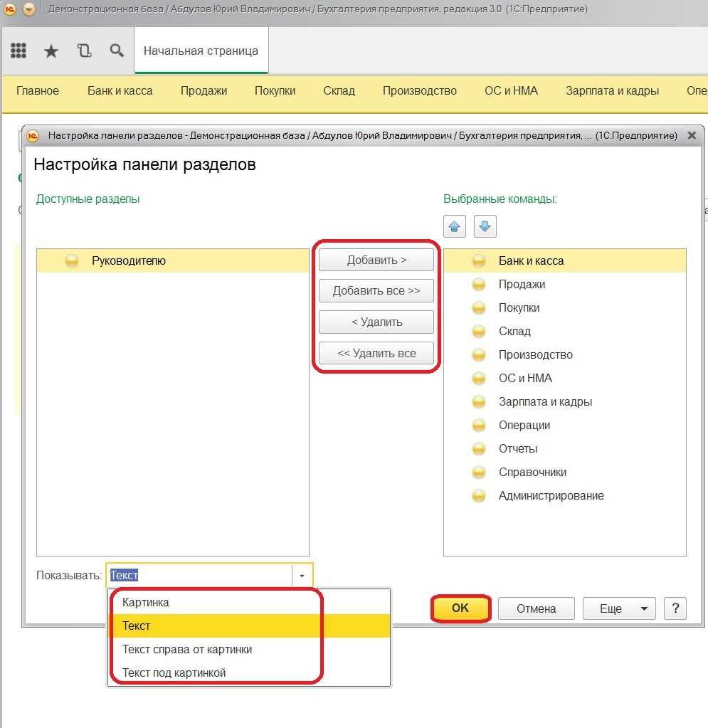Pick 'Текст под картинкой' option
The height and width of the screenshot is (728, 708).
coord(174,672)
